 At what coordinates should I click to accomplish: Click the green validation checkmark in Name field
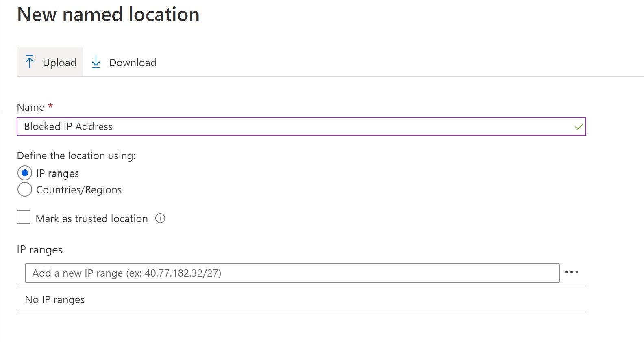point(579,127)
